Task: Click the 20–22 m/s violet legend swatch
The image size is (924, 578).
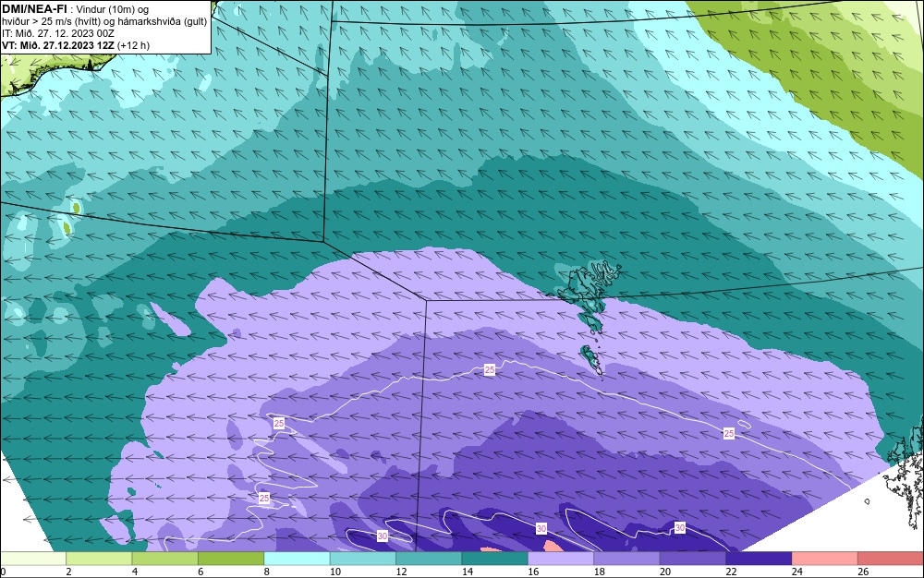Action: click(693, 559)
